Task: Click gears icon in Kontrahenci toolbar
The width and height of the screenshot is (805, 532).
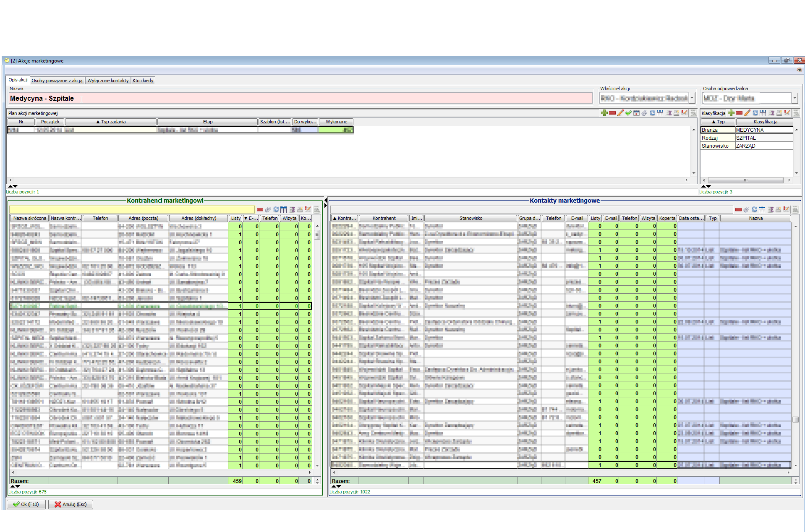Action: [x=268, y=209]
